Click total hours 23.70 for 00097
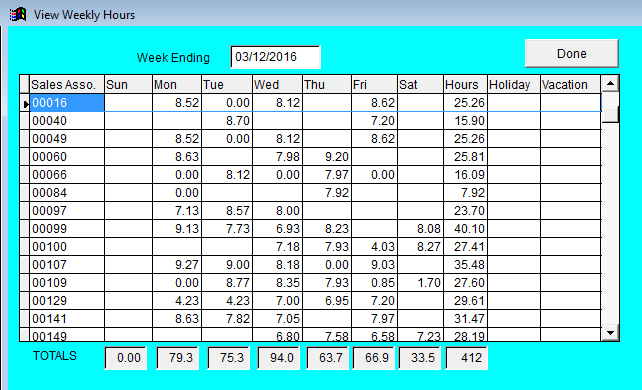This screenshot has width=642, height=390. (x=466, y=211)
